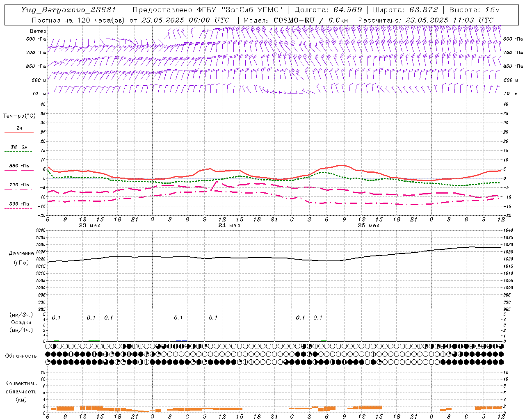Click the Высота: 15м value

pos(475,10)
